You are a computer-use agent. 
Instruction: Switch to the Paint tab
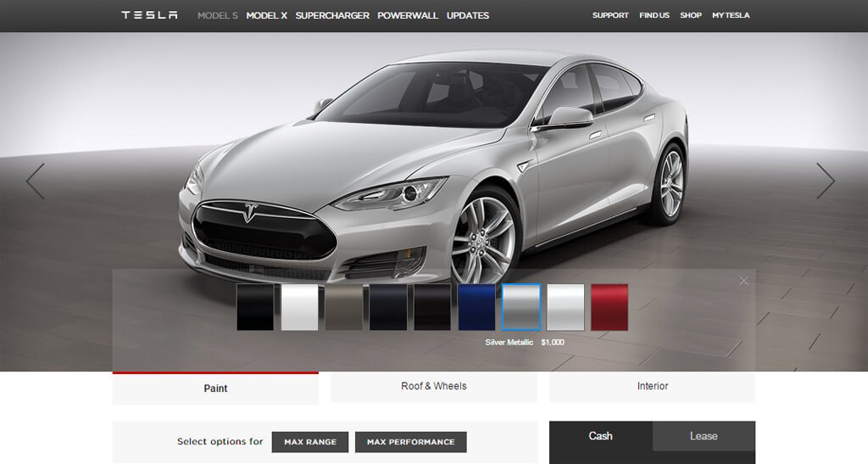[215, 389]
